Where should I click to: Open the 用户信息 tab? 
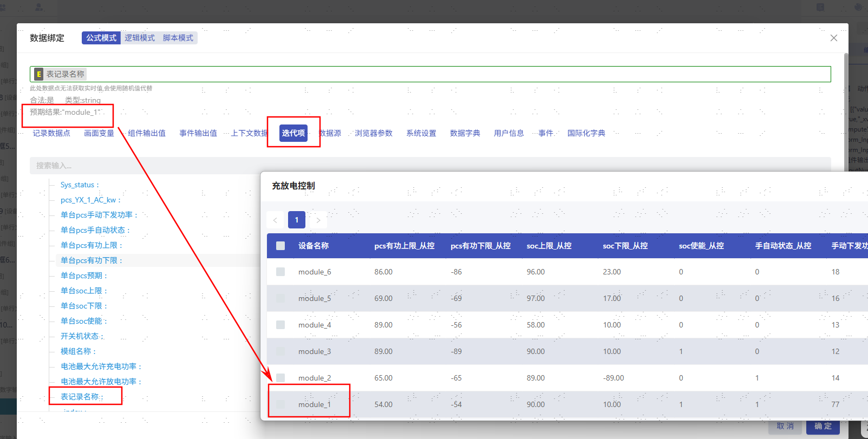pos(509,133)
